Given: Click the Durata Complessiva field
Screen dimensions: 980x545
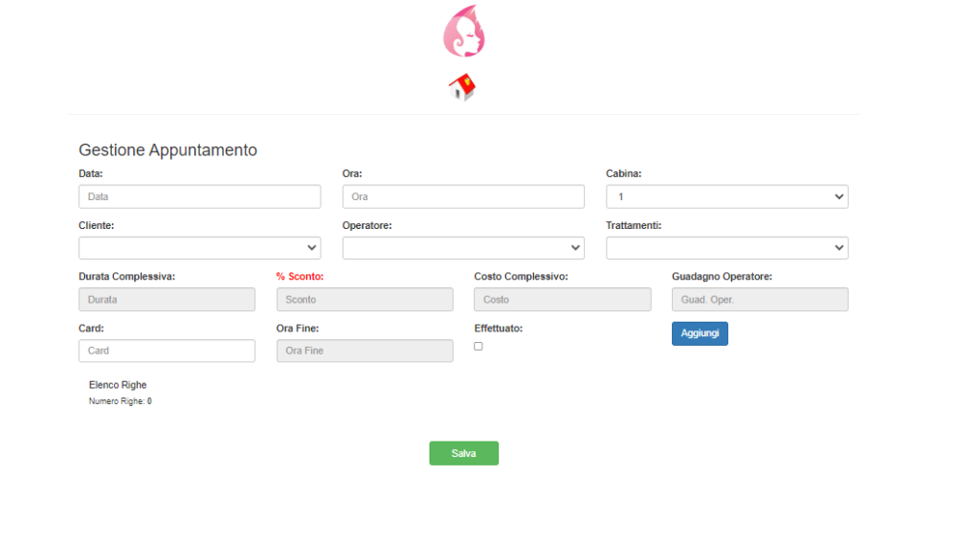Looking at the screenshot, I should 167,300.
